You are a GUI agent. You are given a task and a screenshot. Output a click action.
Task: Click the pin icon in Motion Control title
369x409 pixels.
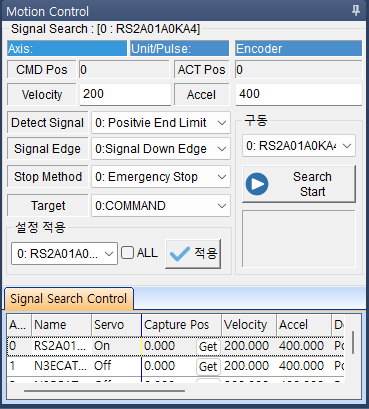click(x=356, y=11)
